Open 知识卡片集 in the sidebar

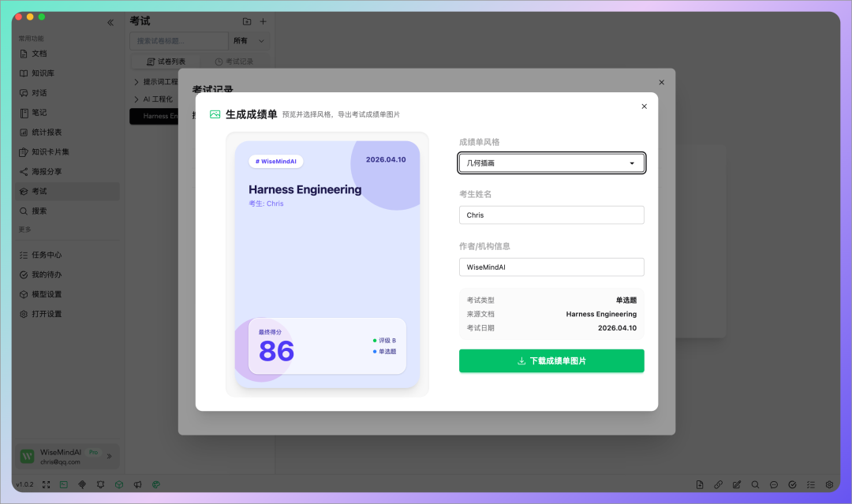pos(67,152)
